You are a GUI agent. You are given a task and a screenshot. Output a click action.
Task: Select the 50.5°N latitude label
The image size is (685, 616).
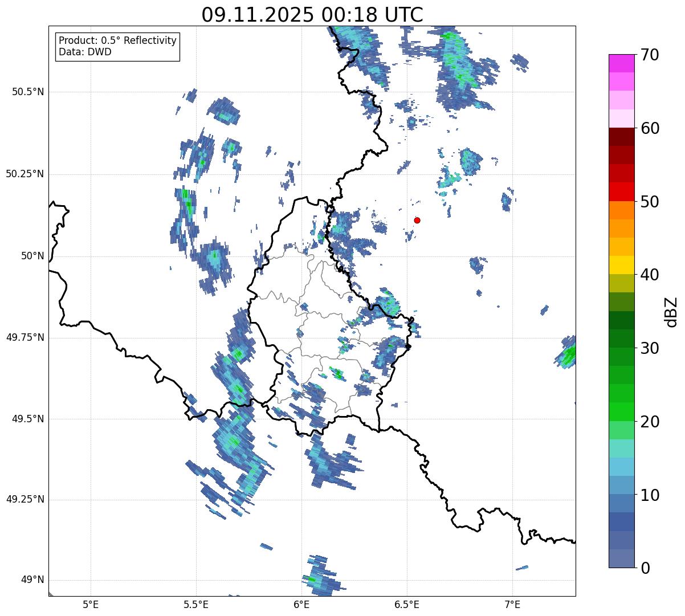tap(28, 92)
